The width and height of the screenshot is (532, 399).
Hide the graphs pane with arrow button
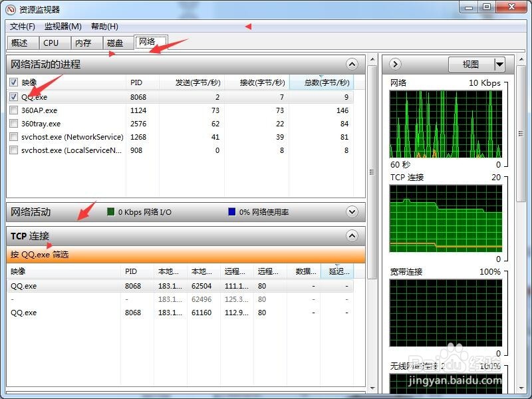395,64
